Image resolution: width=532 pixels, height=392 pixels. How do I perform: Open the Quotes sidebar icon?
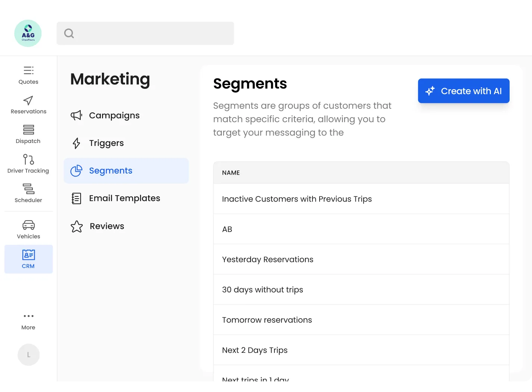coord(28,70)
